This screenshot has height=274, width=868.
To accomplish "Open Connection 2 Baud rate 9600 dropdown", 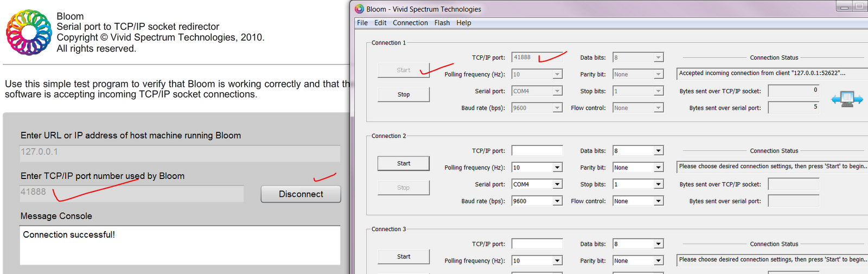I will pos(537,201).
